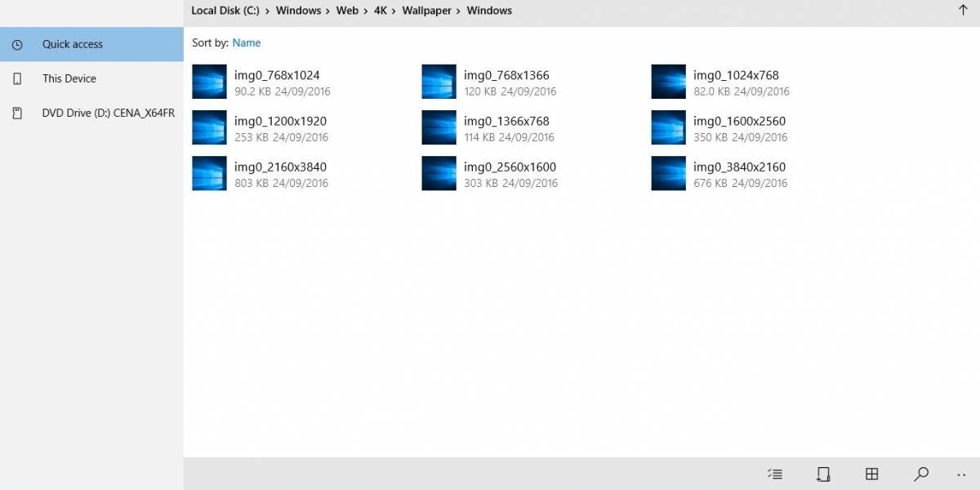Select img0_2160x3840 thumbnail
The height and width of the screenshot is (490, 980).
(209, 173)
